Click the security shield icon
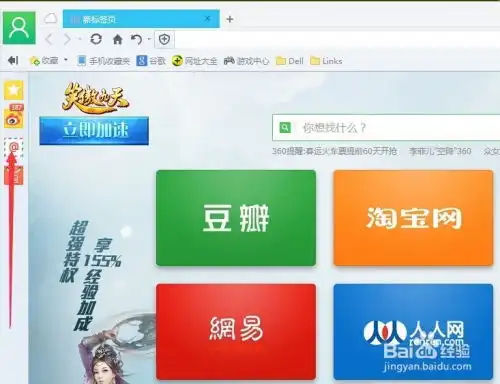Viewport: 500px width, 384px height. pos(164,39)
